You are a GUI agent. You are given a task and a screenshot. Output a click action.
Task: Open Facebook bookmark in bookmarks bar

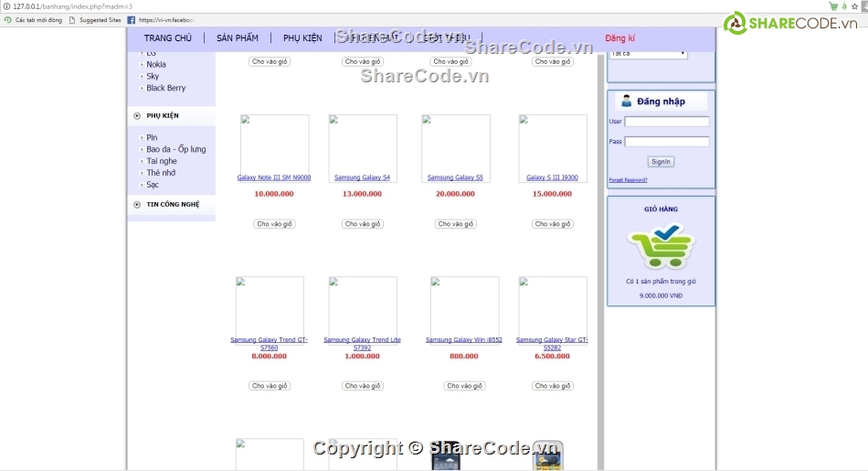pyautogui.click(x=161, y=20)
